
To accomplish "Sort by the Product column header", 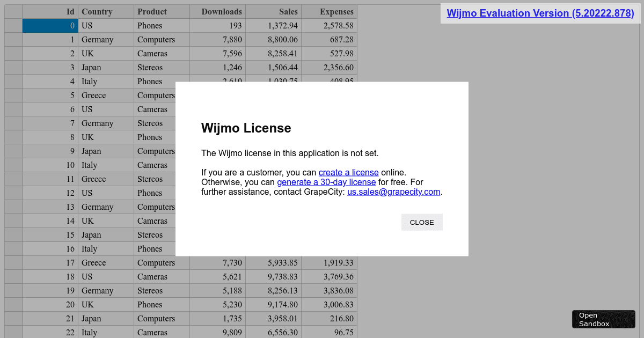I will tap(162, 12).
